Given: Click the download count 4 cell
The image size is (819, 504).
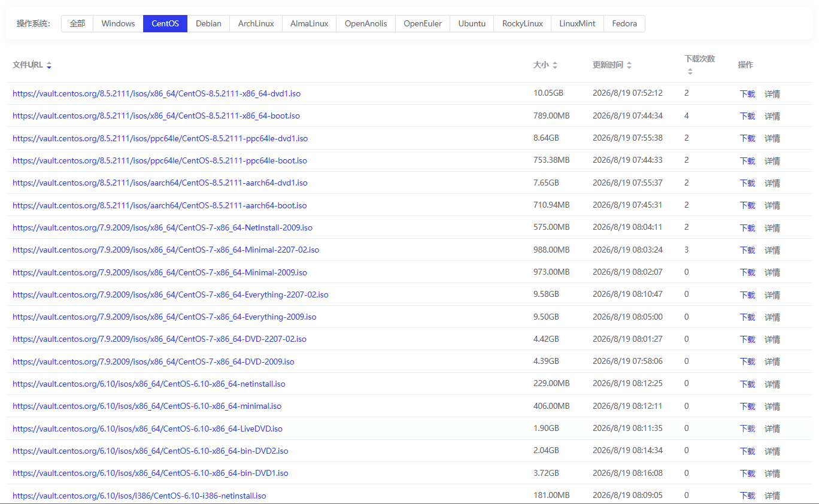Looking at the screenshot, I should coord(687,116).
